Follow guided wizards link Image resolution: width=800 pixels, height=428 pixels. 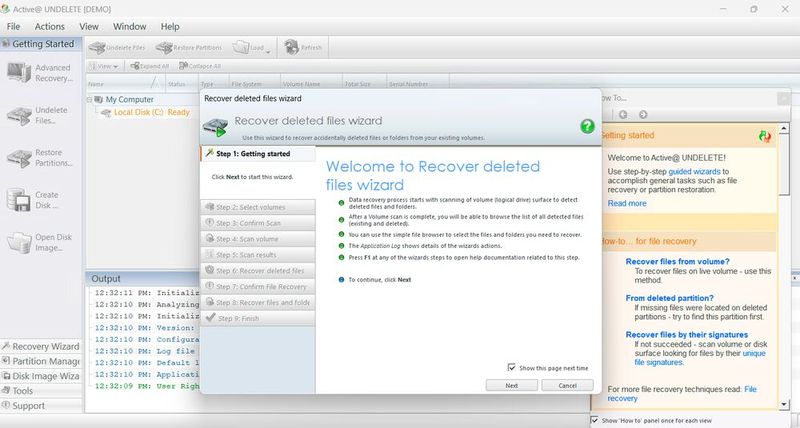coord(694,171)
